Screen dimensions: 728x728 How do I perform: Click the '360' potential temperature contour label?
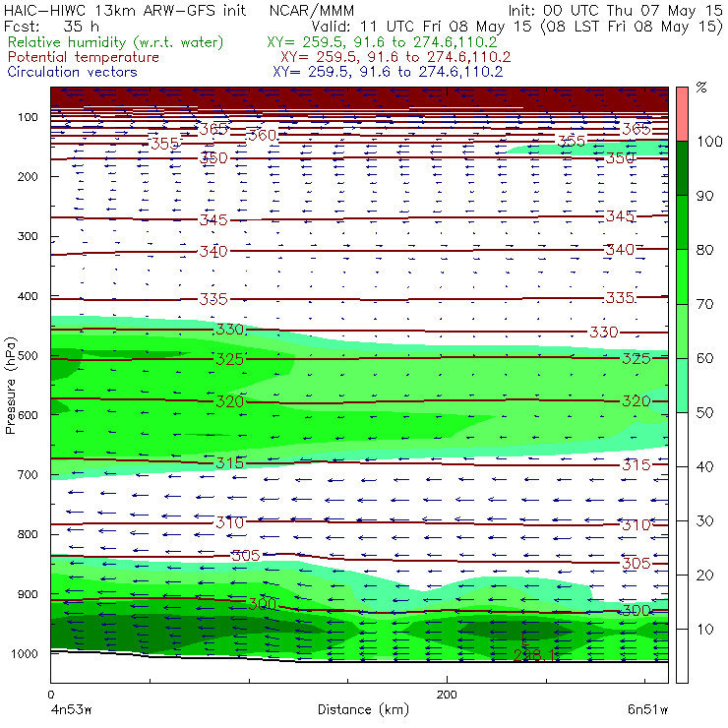pos(263,136)
